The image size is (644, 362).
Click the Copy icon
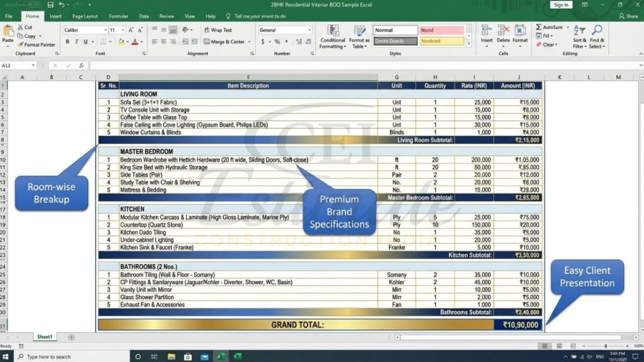tap(20, 36)
